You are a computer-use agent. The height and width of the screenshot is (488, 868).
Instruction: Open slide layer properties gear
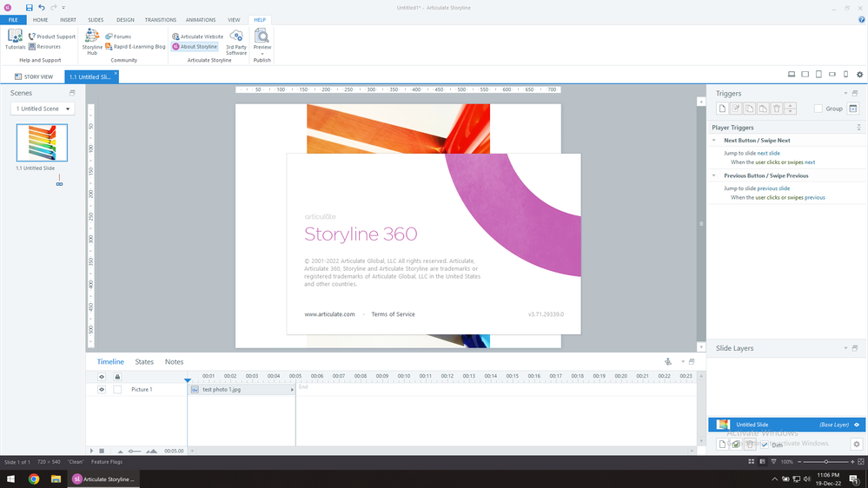857,445
